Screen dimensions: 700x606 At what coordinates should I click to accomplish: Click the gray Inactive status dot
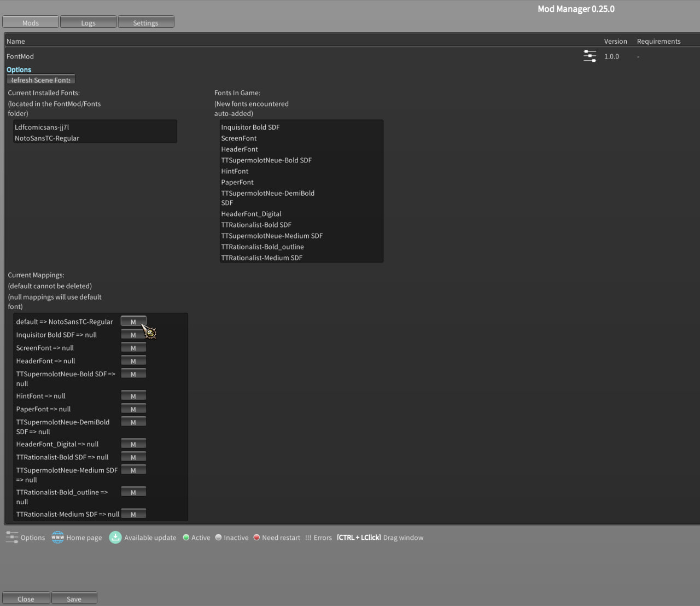[x=218, y=538]
